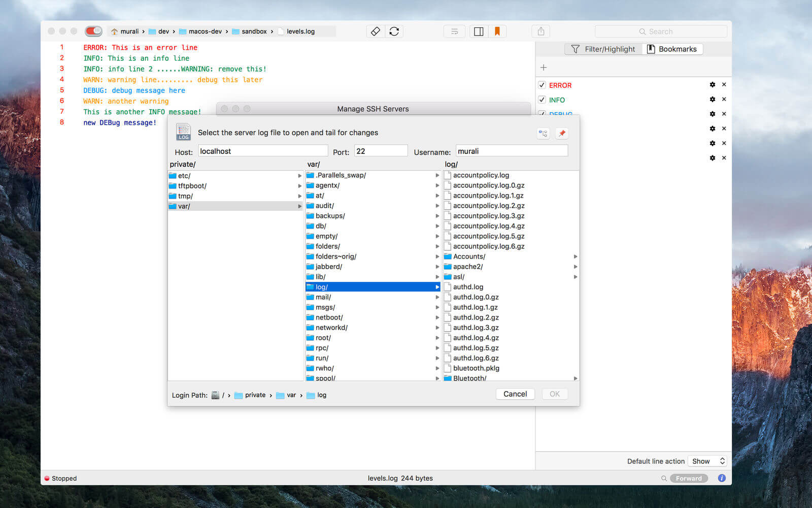812x508 pixels.
Task: Select var in the Login Path
Action: point(286,395)
